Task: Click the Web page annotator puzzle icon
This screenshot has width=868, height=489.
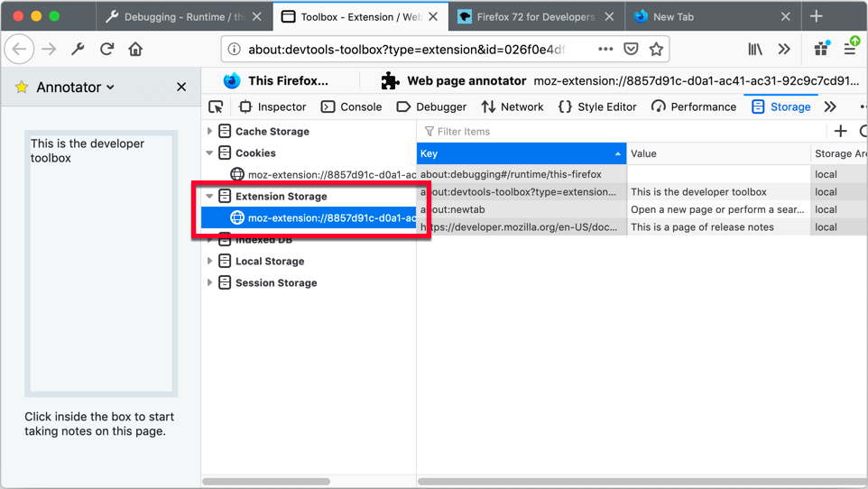Action: tap(391, 81)
